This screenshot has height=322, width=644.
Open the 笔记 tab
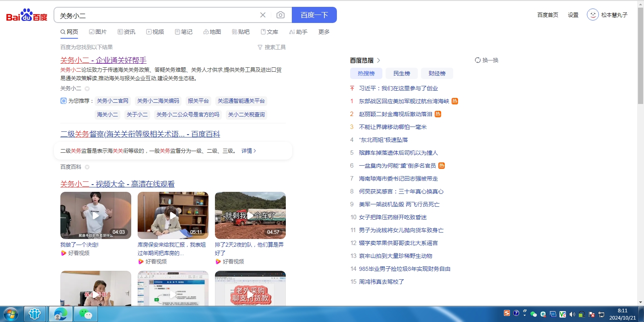point(184,32)
